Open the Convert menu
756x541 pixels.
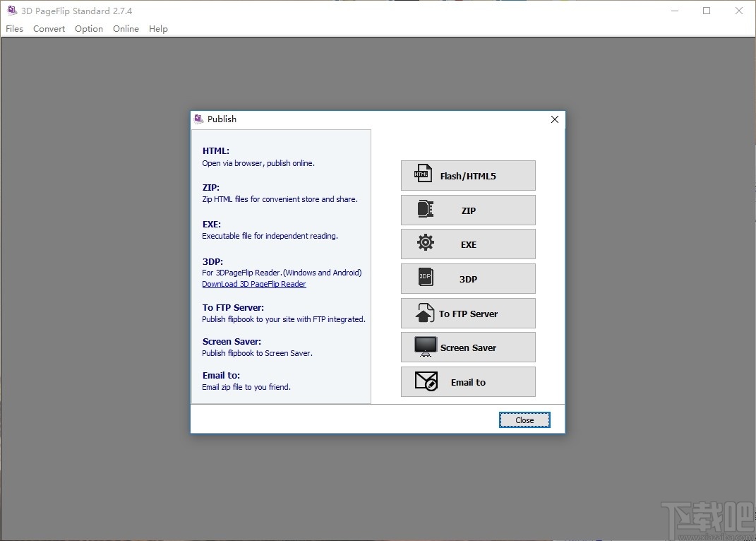[49, 28]
